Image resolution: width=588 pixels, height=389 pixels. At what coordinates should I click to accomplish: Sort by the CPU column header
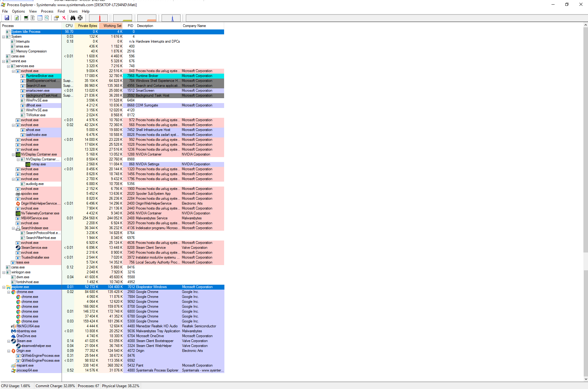pyautogui.click(x=68, y=26)
